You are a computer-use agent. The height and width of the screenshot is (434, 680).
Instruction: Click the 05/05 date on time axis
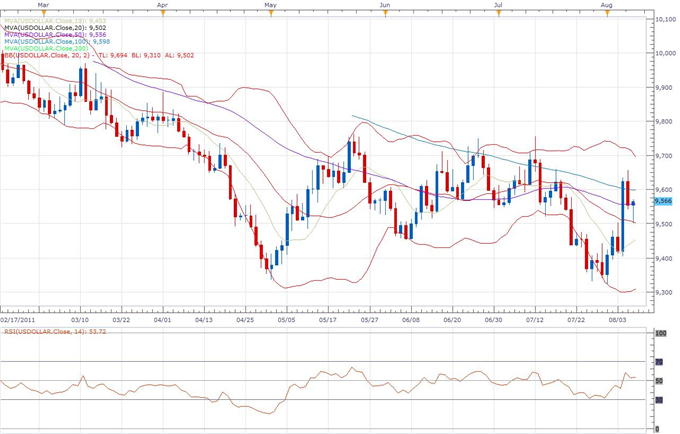point(287,321)
